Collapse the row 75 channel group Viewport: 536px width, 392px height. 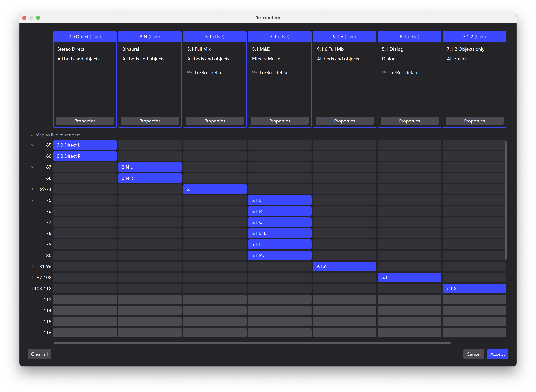coord(32,200)
